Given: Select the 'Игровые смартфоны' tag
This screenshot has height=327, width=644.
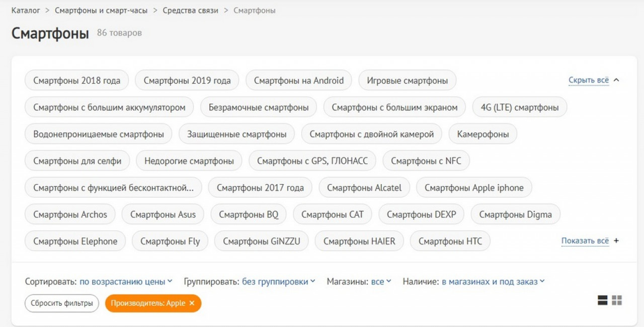Looking at the screenshot, I should (407, 80).
